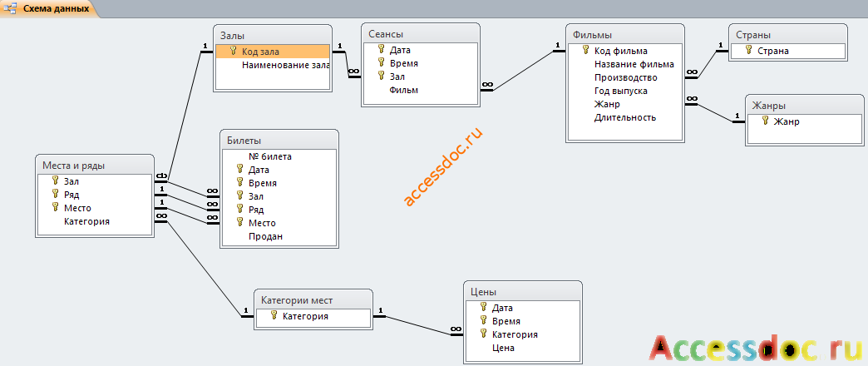868x366 pixels.
Task: Click the key icon beside Ряд in Места и ряды
Action: [55, 194]
